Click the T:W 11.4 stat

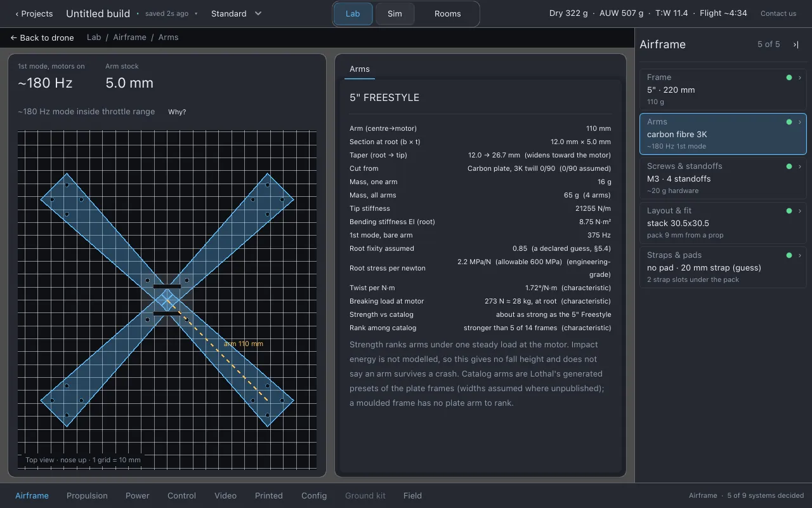[671, 13]
